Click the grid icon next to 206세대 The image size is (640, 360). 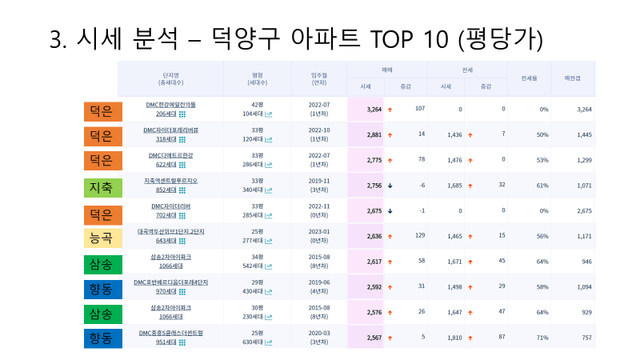click(182, 114)
